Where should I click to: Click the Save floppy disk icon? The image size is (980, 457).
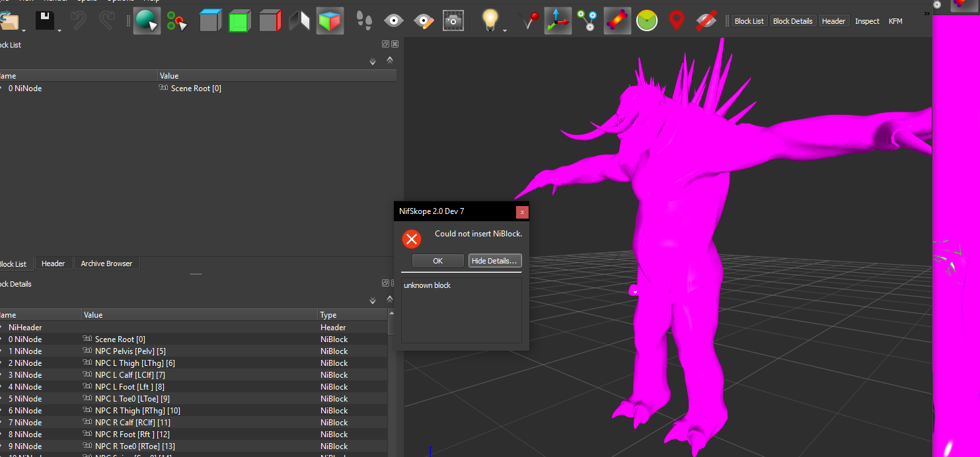[x=45, y=20]
